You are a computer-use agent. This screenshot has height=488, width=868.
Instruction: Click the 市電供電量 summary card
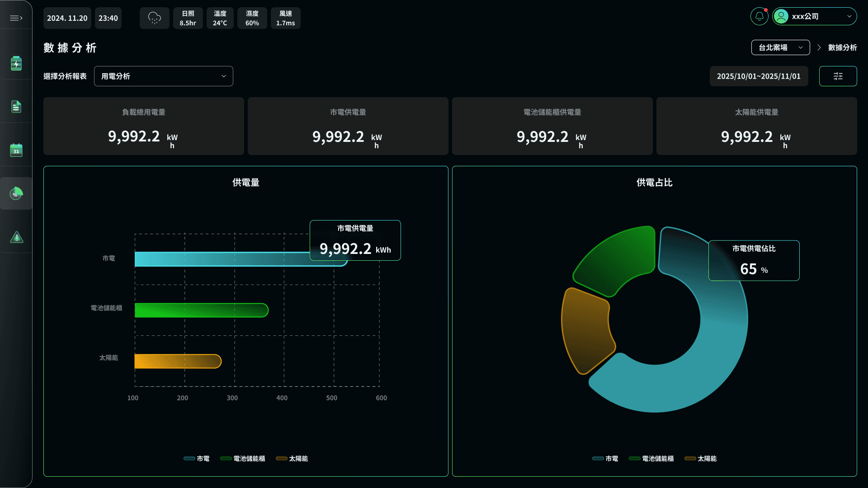click(348, 126)
